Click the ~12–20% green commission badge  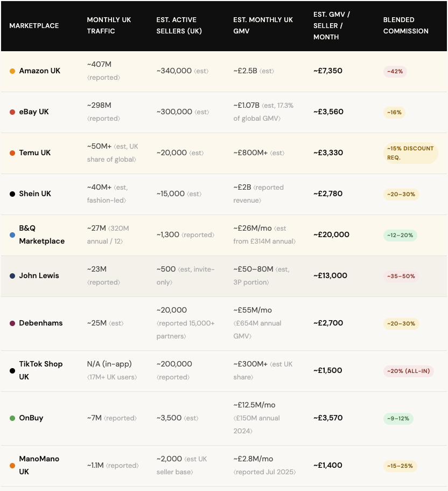(400, 235)
